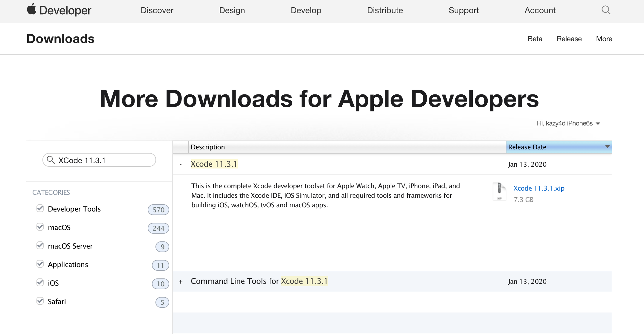Click the Xcode xip file icon
Screen dimensions: 644x334
(x=499, y=191)
